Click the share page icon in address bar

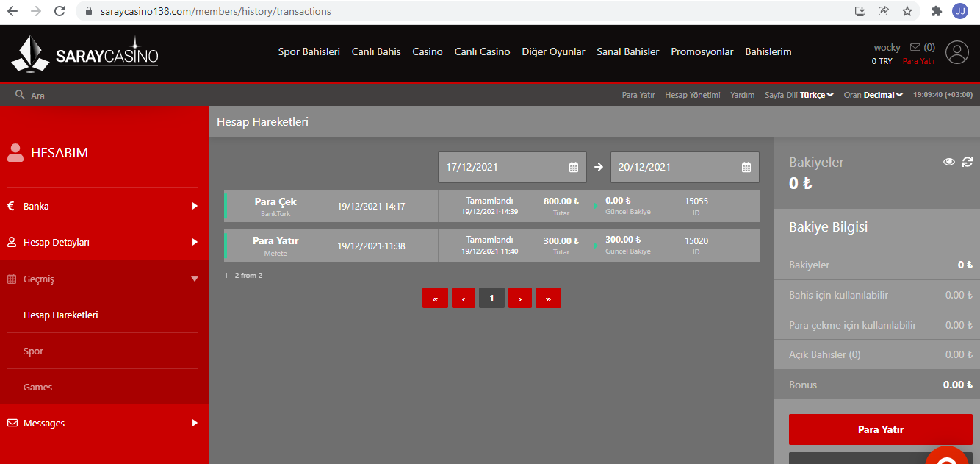pyautogui.click(x=884, y=11)
